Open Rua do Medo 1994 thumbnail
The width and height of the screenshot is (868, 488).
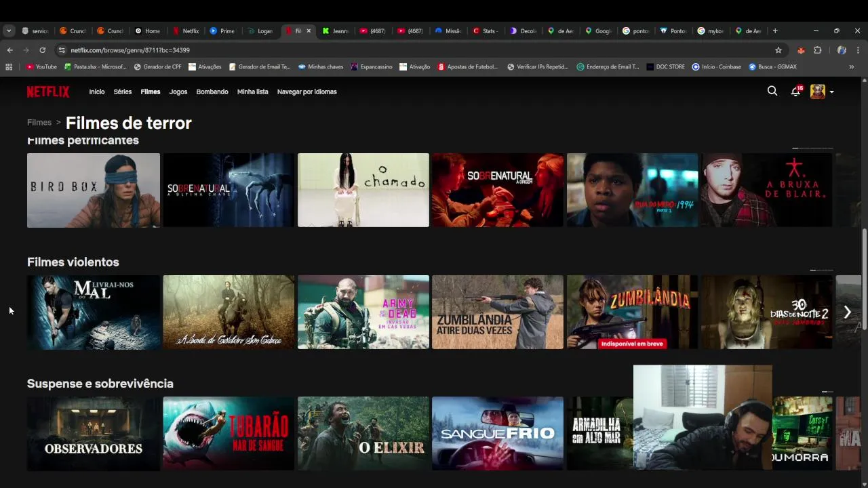pyautogui.click(x=632, y=190)
